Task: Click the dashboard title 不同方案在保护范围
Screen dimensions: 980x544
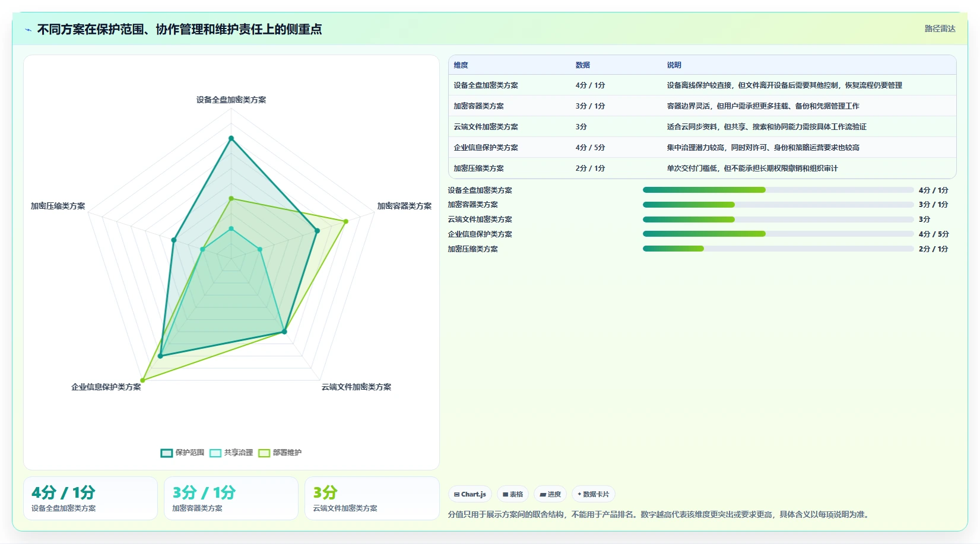Action: [179, 29]
